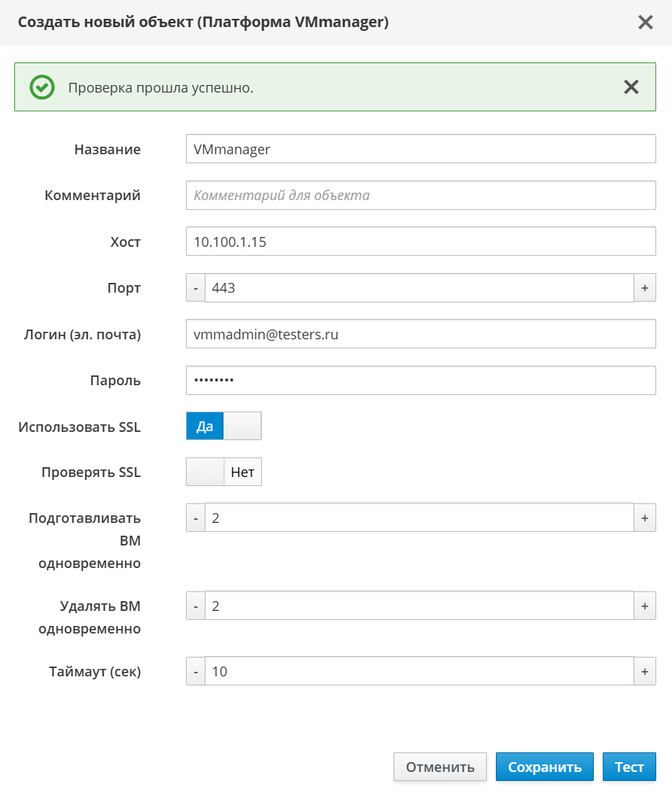
Task: Toggle the Использовать SSL switch
Action: tap(223, 427)
